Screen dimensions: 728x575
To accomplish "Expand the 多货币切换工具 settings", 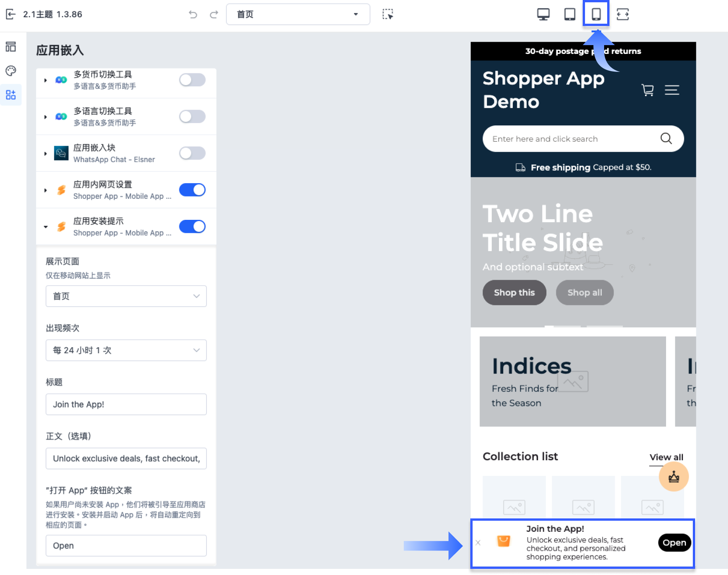I will tap(45, 80).
